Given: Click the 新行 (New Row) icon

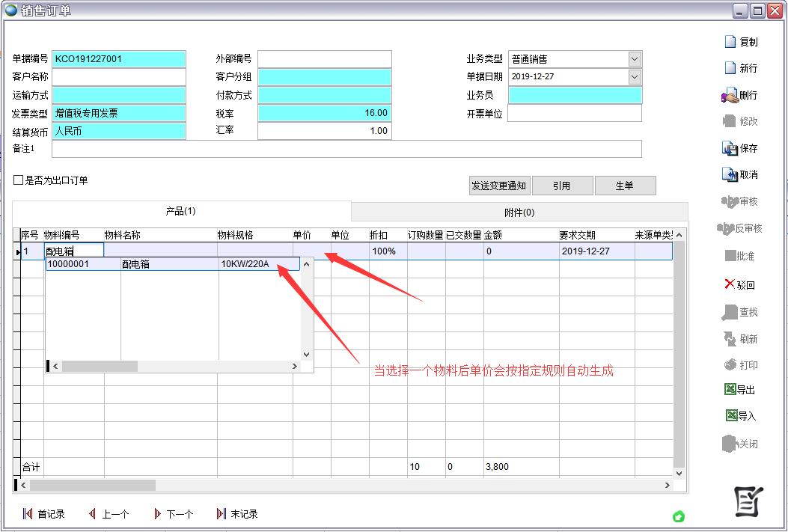Looking at the screenshot, I should click(730, 68).
